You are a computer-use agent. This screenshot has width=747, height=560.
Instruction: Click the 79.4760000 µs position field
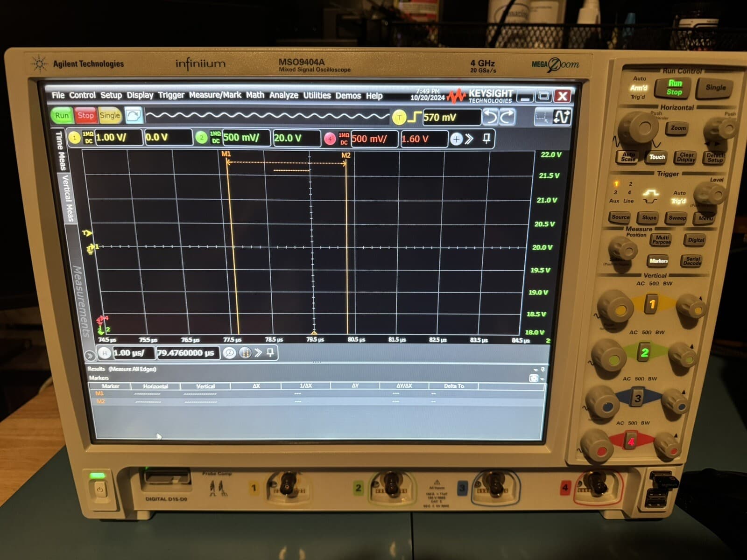[187, 353]
